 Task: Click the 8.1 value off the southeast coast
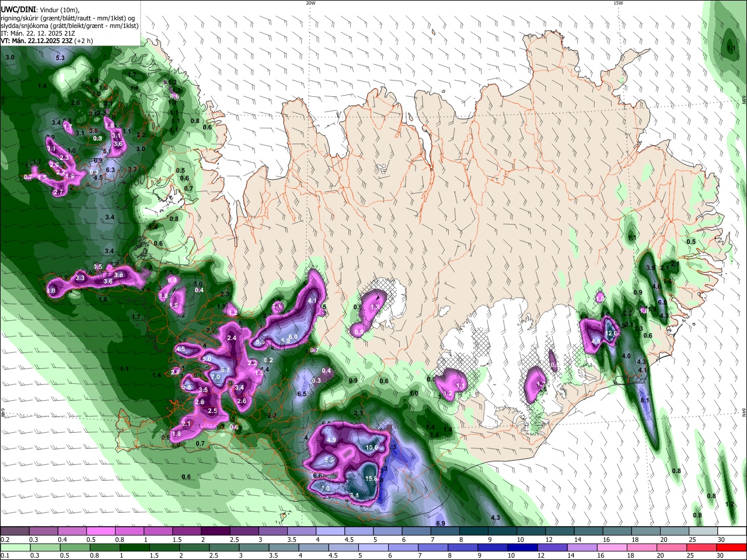click(x=645, y=400)
